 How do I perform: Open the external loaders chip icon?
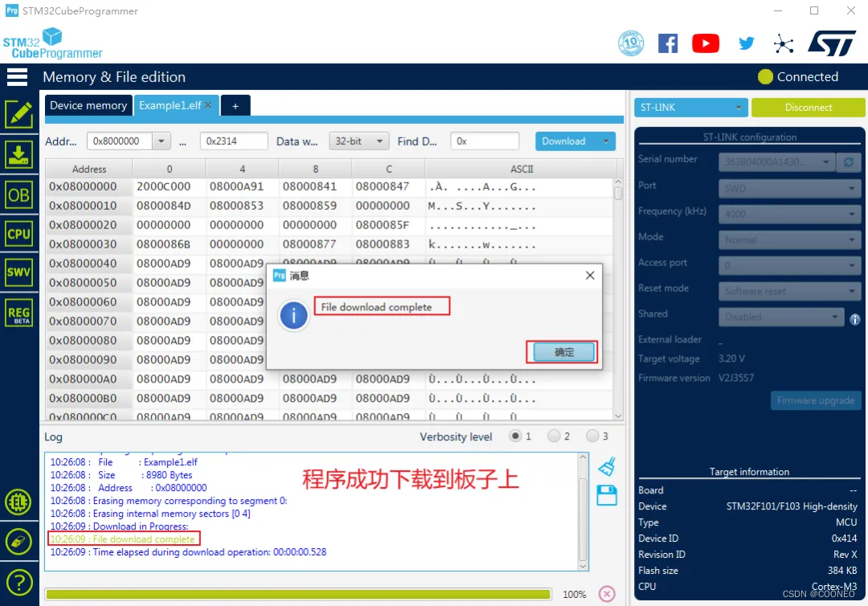tap(18, 502)
